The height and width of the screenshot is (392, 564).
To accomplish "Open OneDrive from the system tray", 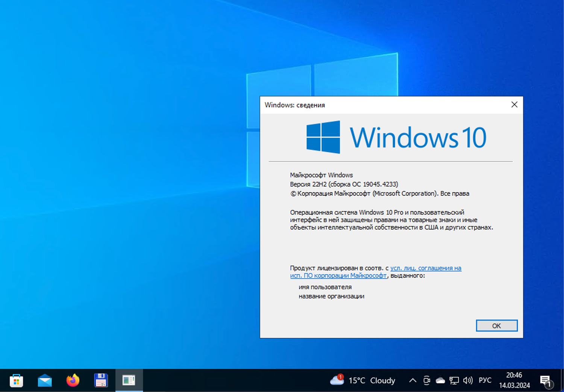I will (440, 380).
